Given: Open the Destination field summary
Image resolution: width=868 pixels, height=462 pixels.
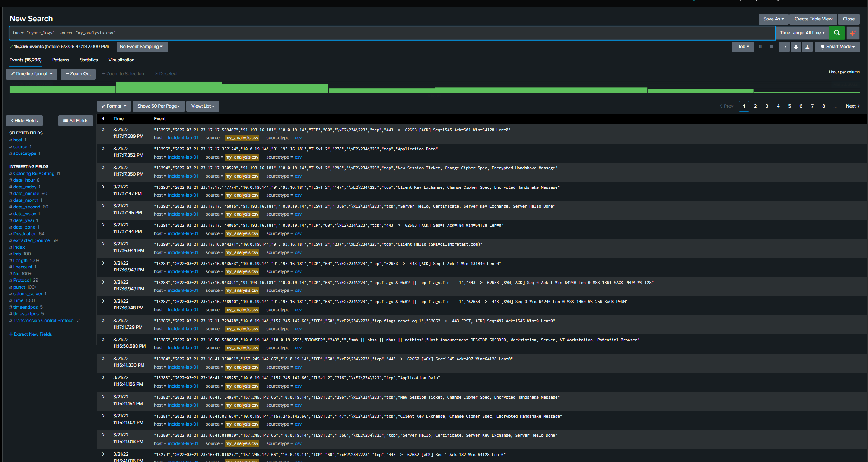Looking at the screenshot, I should point(25,234).
